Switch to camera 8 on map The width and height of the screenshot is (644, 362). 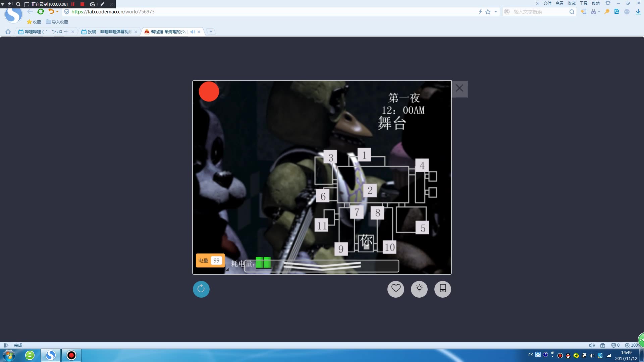pos(377,213)
